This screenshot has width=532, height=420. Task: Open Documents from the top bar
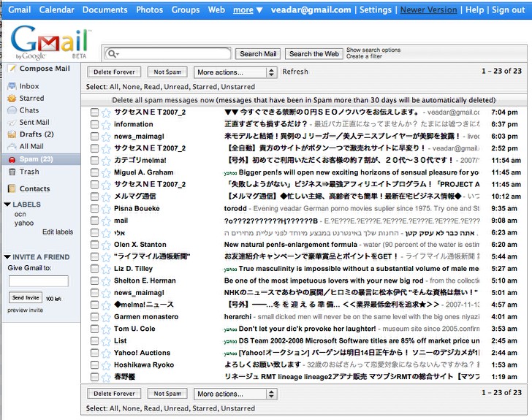coord(104,9)
